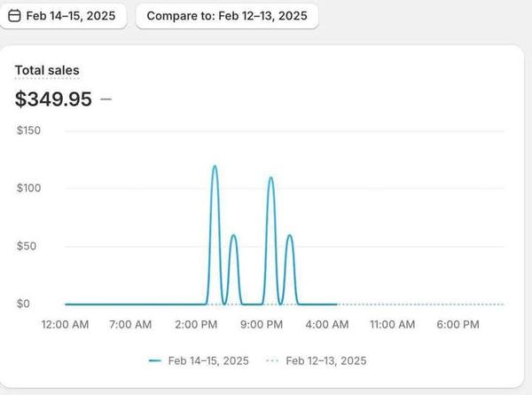The height and width of the screenshot is (395, 532).
Task: Click the 12:00 AM x-axis label
Action: [x=65, y=325]
